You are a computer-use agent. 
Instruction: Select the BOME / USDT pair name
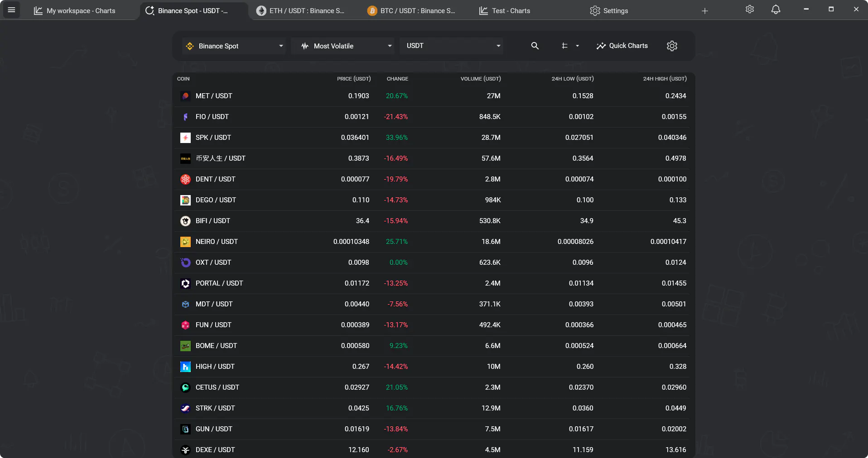tap(217, 346)
